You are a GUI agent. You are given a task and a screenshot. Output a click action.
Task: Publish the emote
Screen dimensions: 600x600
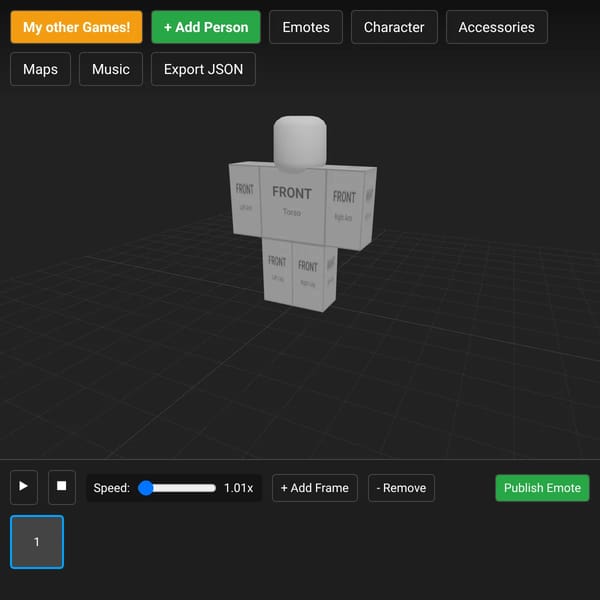[x=542, y=488]
